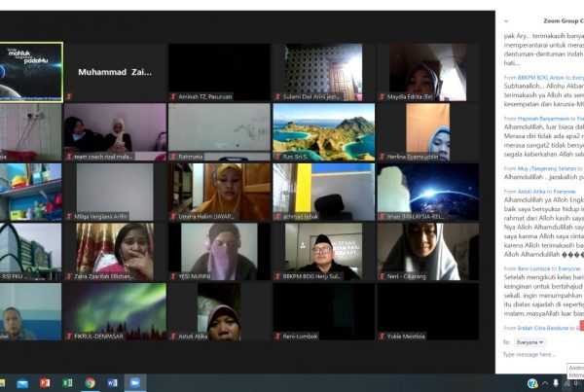Click muted mic icon beside YESI NURINI
This screenshot has width=584, height=392.
click(173, 276)
